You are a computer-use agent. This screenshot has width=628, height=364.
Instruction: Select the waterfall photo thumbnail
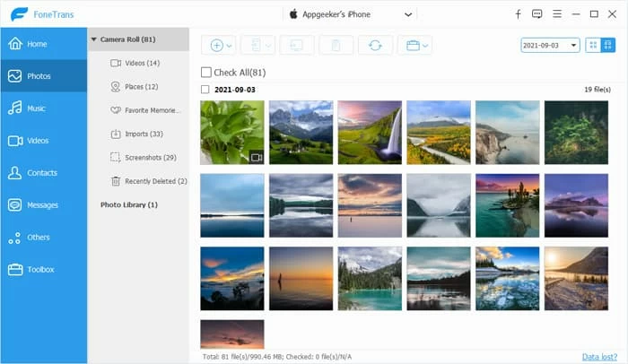point(370,132)
